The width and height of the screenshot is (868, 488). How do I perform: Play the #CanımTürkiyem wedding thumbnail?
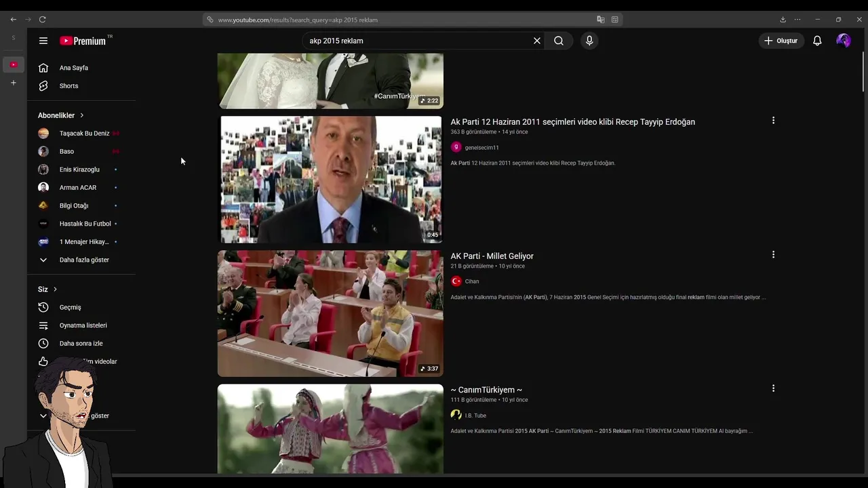pyautogui.click(x=330, y=81)
